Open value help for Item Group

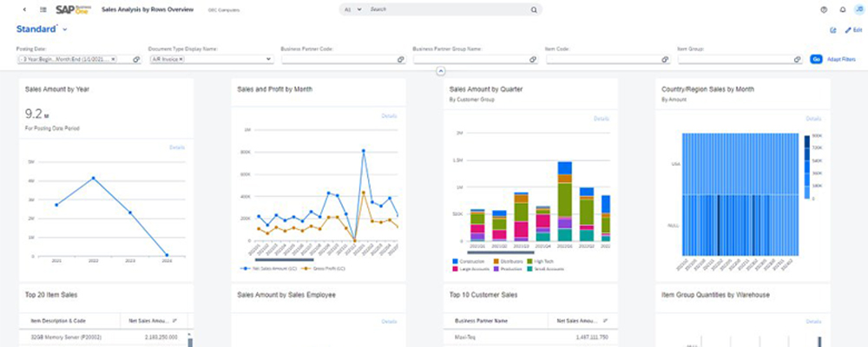point(798,60)
